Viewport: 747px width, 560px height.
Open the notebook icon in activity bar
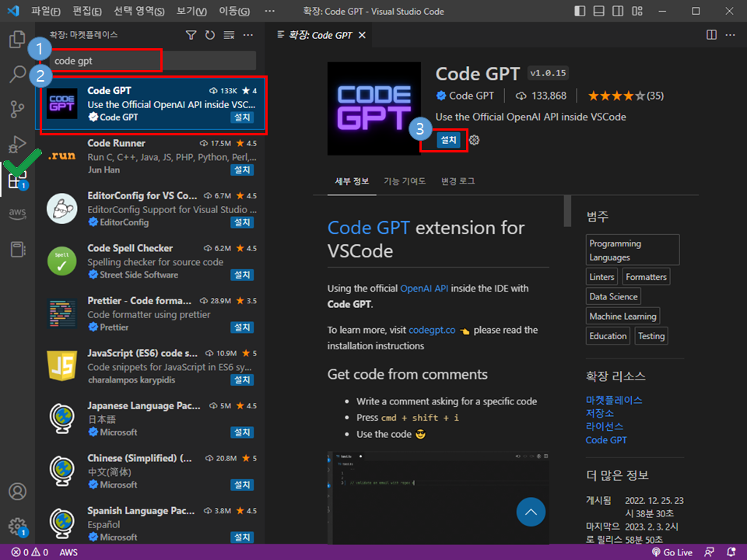pos(18,249)
